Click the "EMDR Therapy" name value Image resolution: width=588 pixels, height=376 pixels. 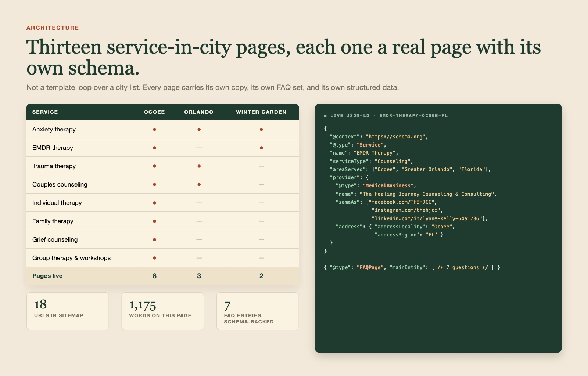[x=374, y=153]
